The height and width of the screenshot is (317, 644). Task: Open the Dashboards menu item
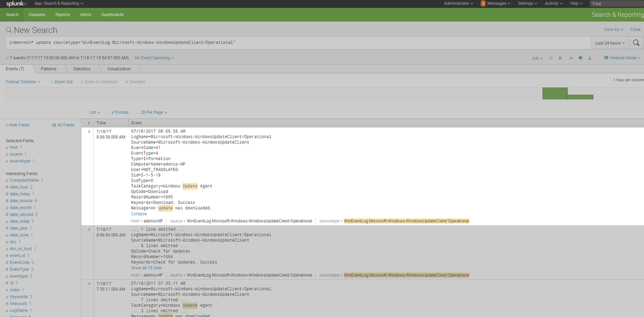click(x=112, y=14)
